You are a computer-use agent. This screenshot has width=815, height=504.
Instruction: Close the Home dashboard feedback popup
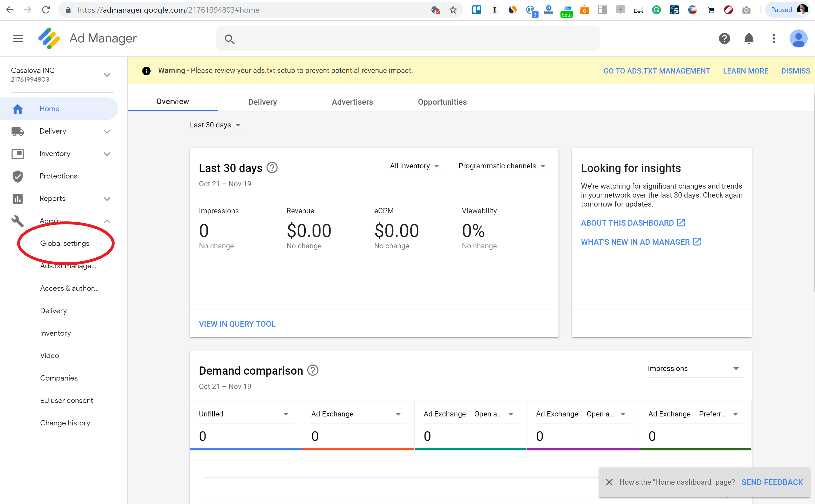coord(609,482)
